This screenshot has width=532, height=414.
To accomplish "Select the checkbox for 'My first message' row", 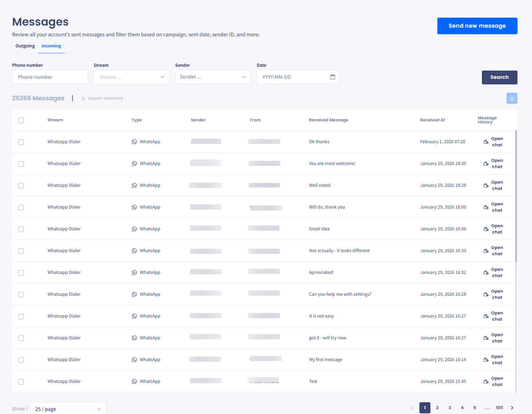I will click(x=21, y=360).
